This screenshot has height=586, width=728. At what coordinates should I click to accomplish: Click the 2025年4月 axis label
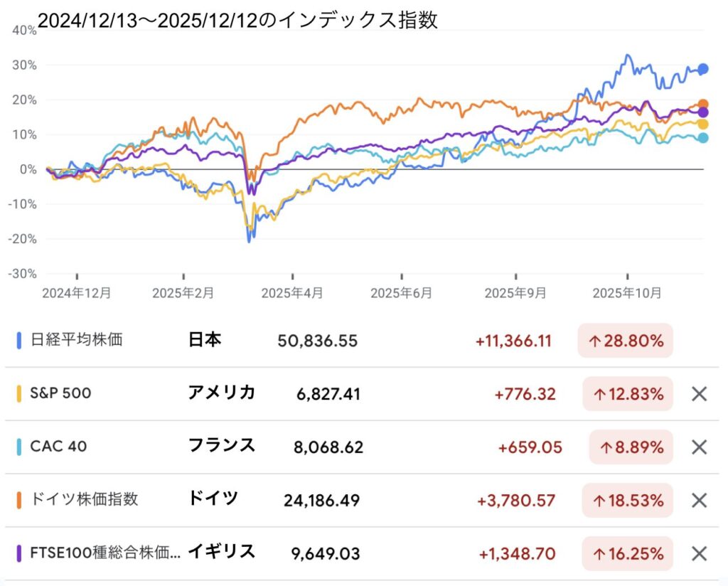tap(291, 293)
